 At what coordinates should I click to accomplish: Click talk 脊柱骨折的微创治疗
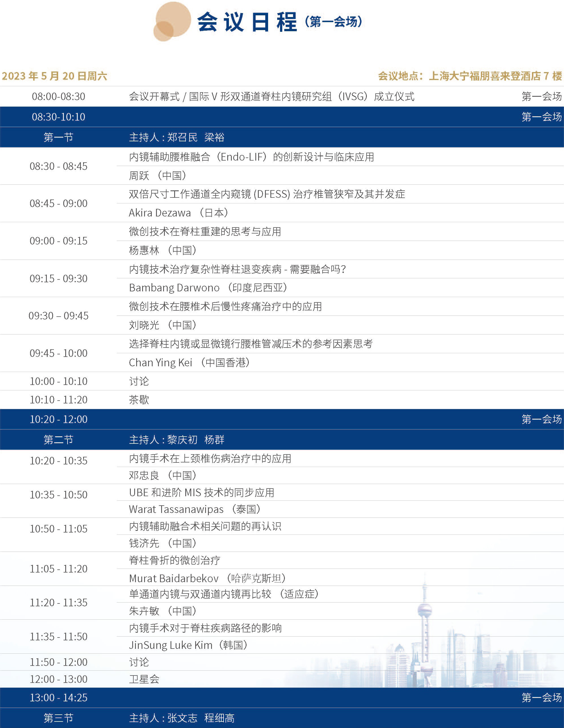click(175, 560)
